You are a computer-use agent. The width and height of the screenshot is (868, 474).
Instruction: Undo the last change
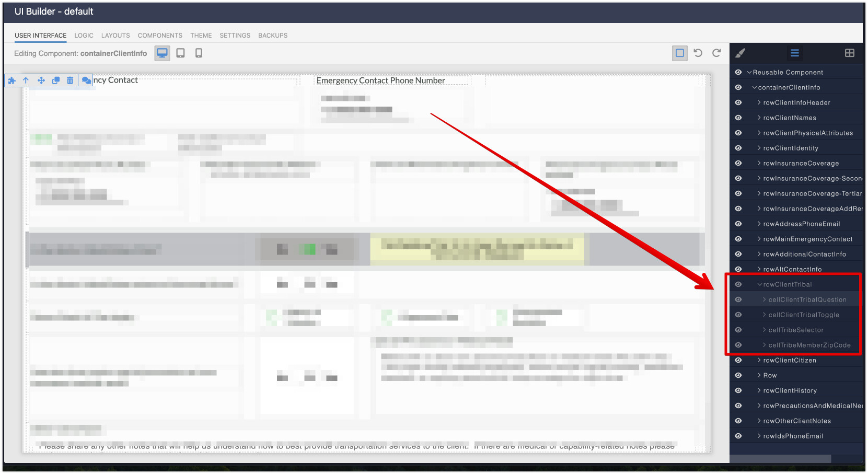(x=698, y=53)
